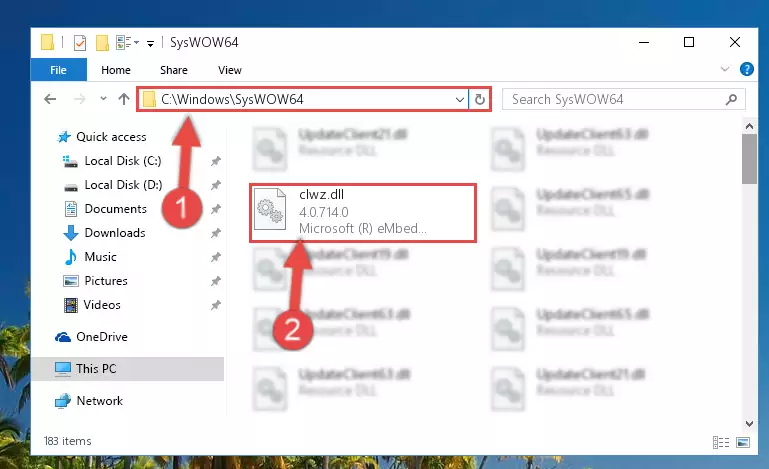Viewport: 769px width, 469px height.
Task: Go forward using the Forward arrow
Action: 79,99
